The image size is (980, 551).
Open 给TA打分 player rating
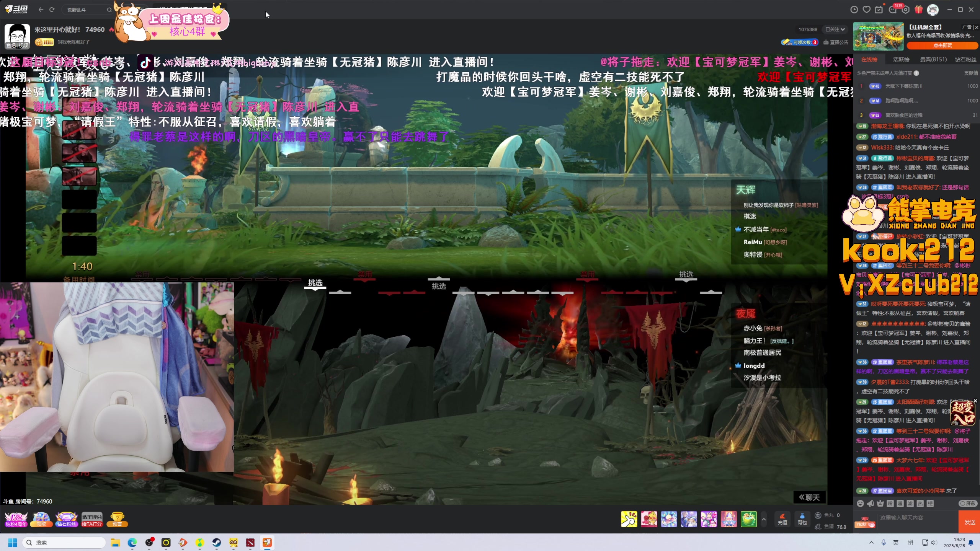[x=92, y=519]
